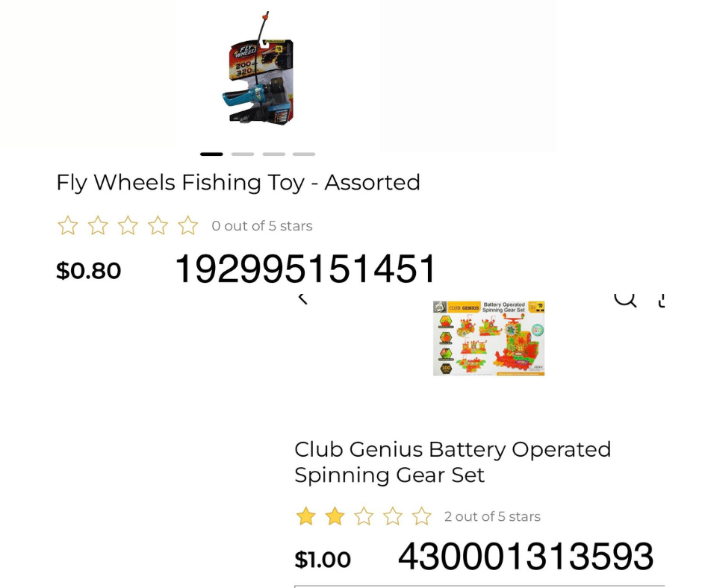Select the second image carousel indicator
The height and width of the screenshot is (588, 702).
[x=243, y=154]
